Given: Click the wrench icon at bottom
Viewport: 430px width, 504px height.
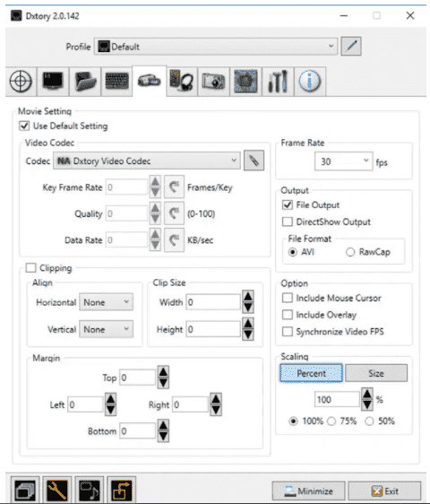Looking at the screenshot, I should point(57,491).
